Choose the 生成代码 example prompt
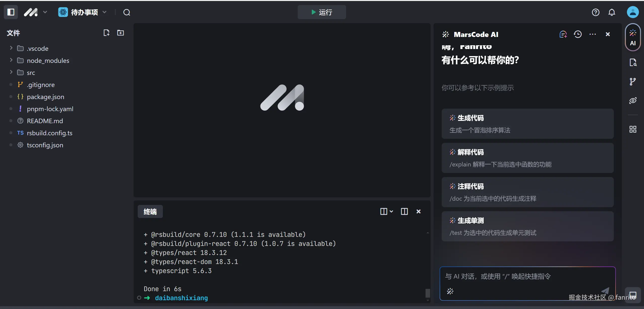The width and height of the screenshot is (644, 309). tap(527, 124)
